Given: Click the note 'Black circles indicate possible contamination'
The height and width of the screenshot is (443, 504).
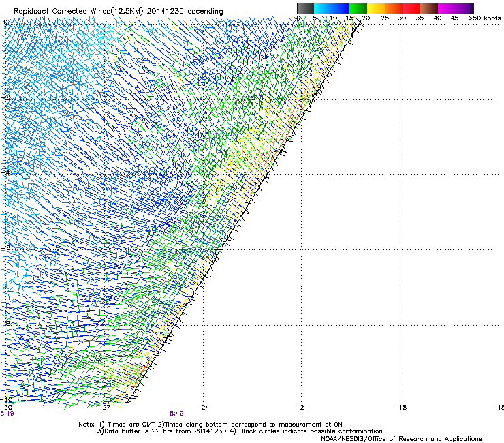Looking at the screenshot, I should coord(311,431).
